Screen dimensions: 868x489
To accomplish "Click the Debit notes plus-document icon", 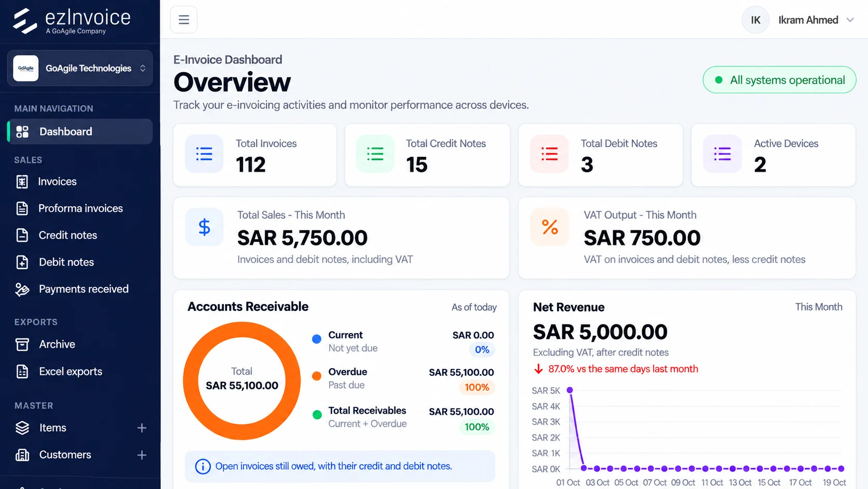I will [x=22, y=262].
